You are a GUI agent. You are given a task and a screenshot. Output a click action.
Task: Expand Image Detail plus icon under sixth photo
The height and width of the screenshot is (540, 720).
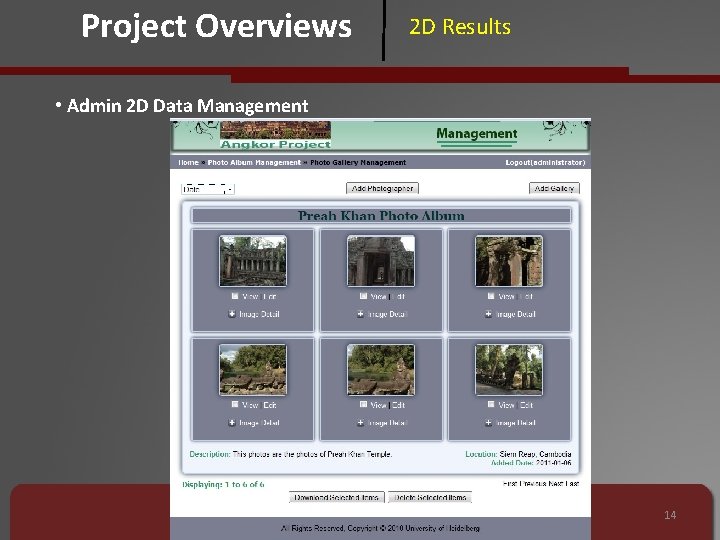[489, 422]
